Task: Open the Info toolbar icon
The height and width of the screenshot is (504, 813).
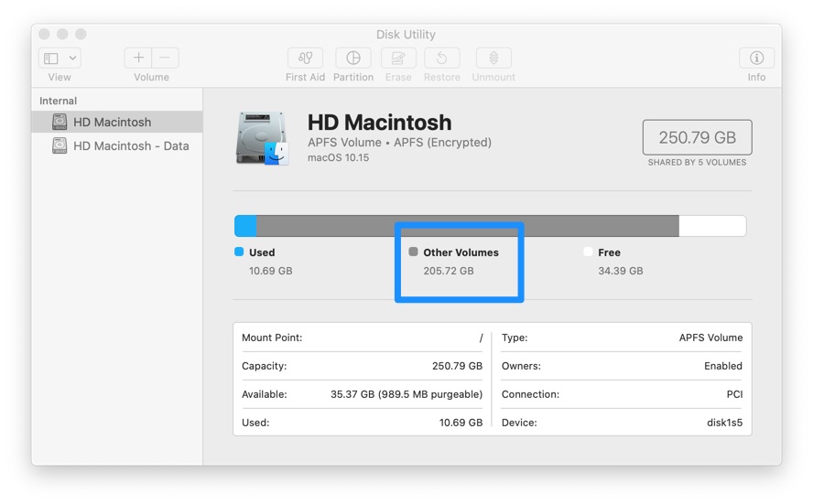Action: point(756,58)
